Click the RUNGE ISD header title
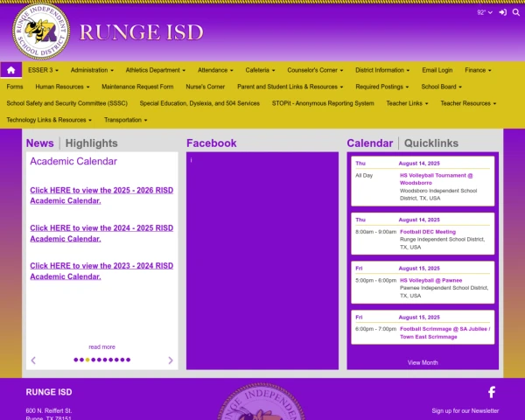 [141, 32]
